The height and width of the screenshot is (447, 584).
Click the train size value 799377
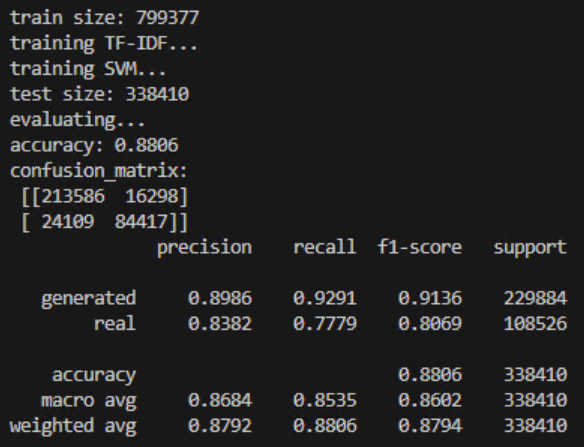point(168,18)
